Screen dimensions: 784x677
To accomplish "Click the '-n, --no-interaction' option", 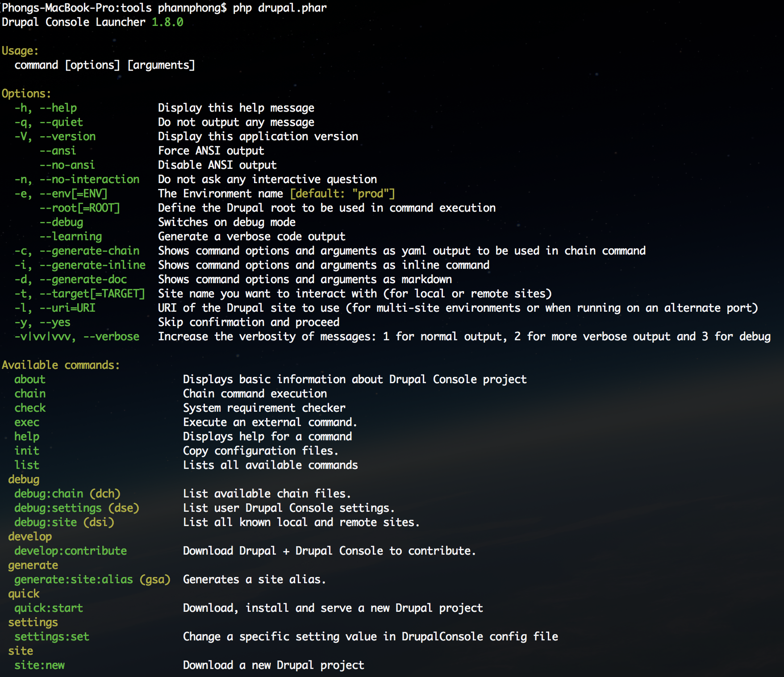I will (x=77, y=180).
